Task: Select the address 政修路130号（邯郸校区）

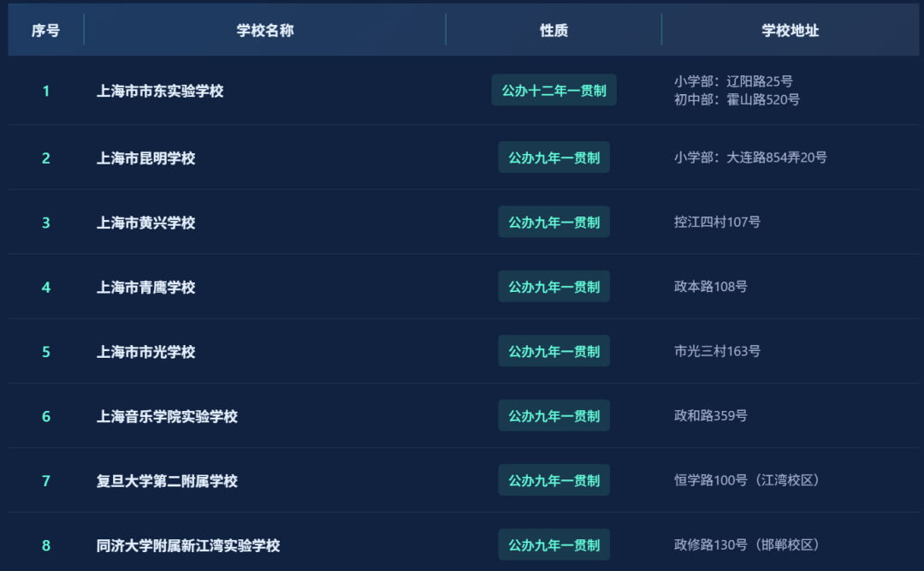Action: 747,545
